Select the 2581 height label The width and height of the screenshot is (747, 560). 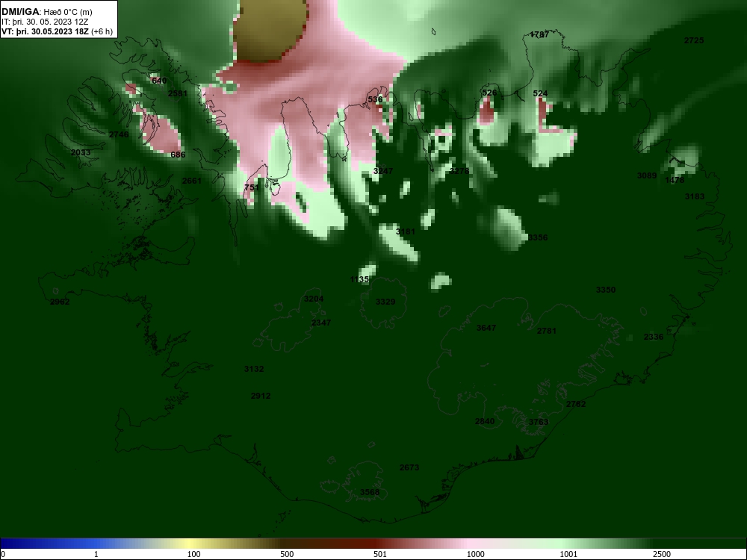178,93
